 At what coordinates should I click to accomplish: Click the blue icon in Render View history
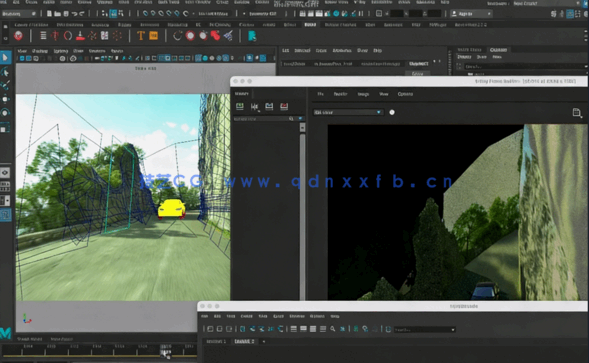pyautogui.click(x=269, y=107)
